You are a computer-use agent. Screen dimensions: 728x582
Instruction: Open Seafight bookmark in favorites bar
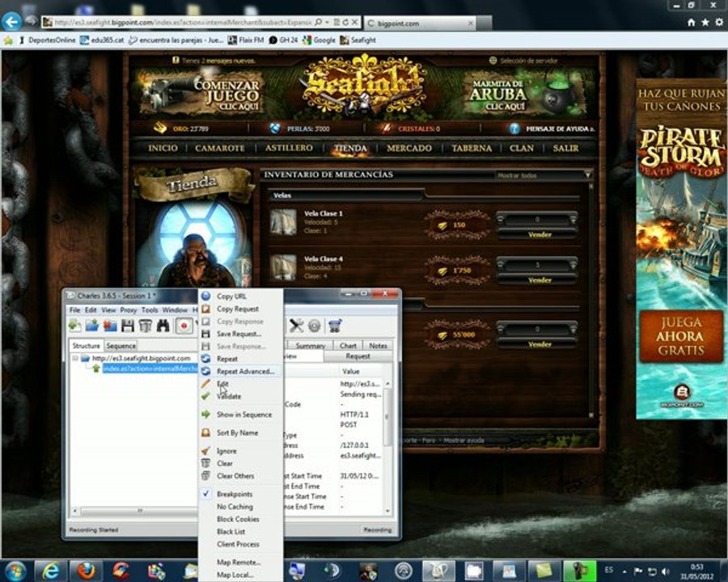tap(358, 40)
